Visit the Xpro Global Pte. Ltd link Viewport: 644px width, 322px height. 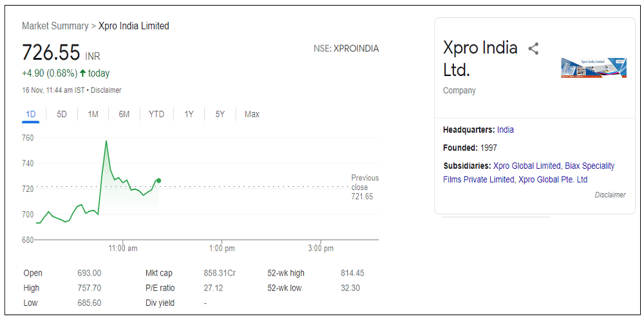point(553,180)
